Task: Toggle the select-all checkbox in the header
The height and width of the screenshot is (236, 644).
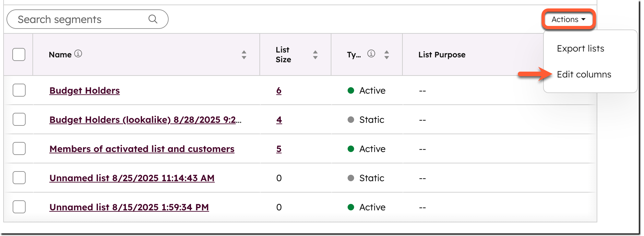Action: pyautogui.click(x=19, y=54)
